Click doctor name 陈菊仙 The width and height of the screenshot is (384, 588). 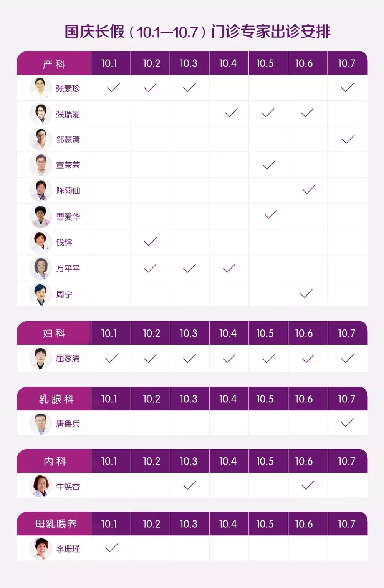(68, 190)
